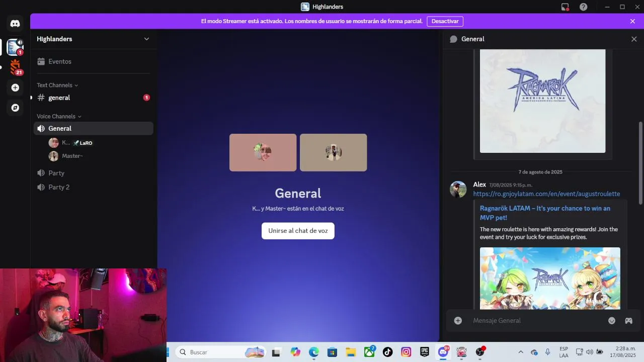644x362 pixels.
Task: Click Unirse al chat de voz
Action: 298,231
